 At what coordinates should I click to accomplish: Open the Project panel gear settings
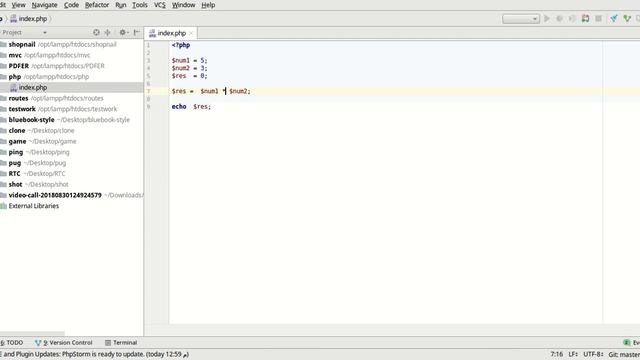tap(123, 32)
